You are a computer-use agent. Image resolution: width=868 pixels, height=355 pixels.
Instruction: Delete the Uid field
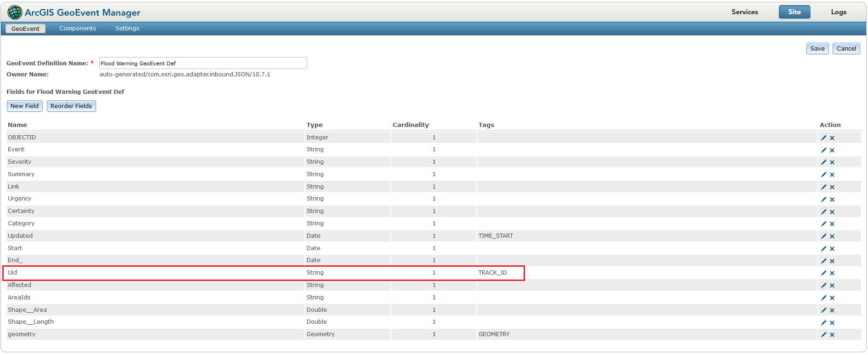832,273
